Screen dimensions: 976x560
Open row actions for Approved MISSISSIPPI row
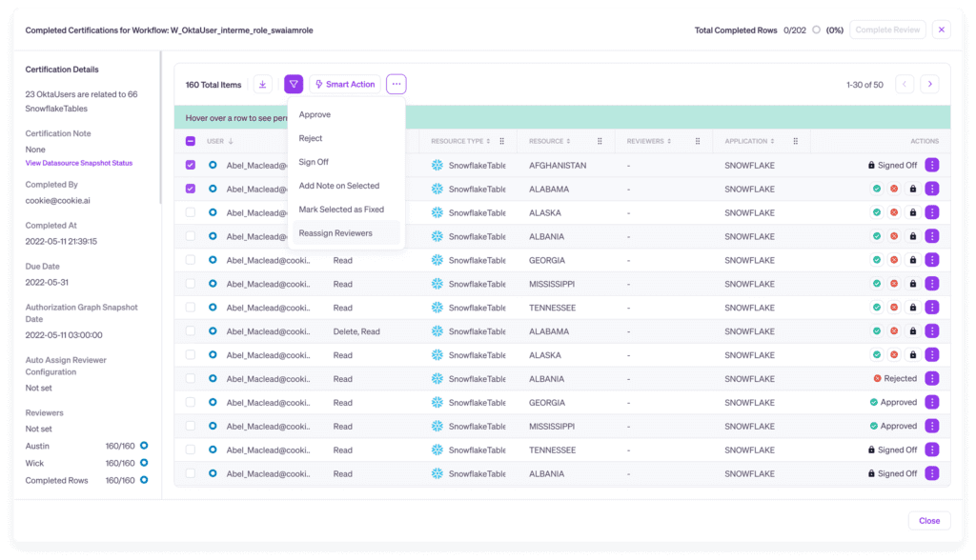click(932, 427)
